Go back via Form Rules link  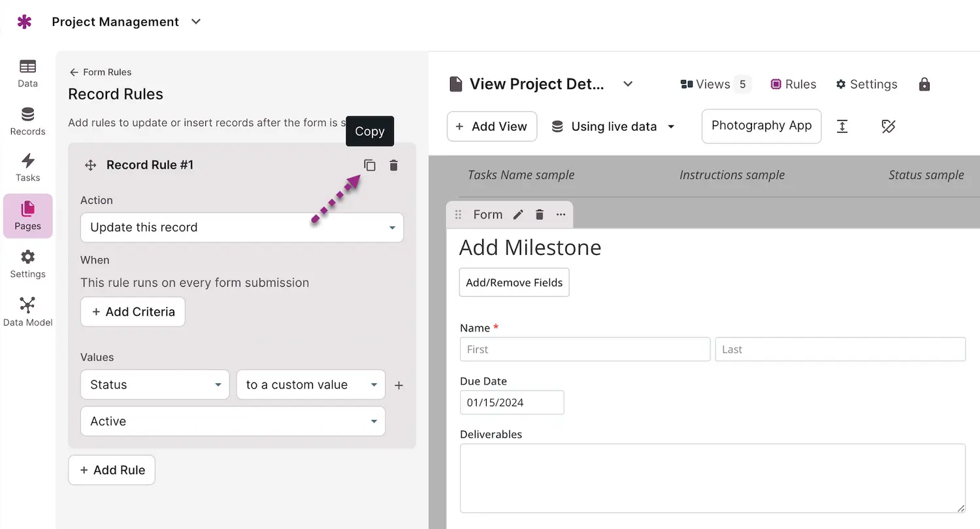coord(100,72)
